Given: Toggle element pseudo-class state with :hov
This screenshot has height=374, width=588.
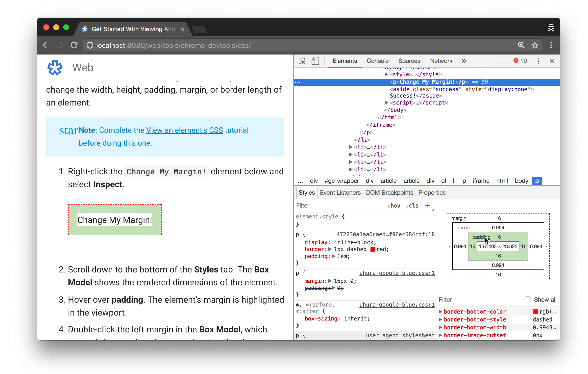Looking at the screenshot, I should coord(394,205).
